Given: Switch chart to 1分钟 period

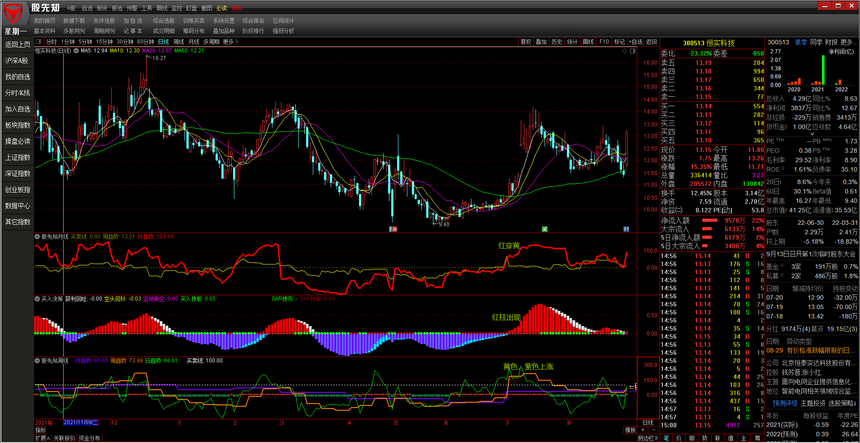Looking at the screenshot, I should coord(67,42).
